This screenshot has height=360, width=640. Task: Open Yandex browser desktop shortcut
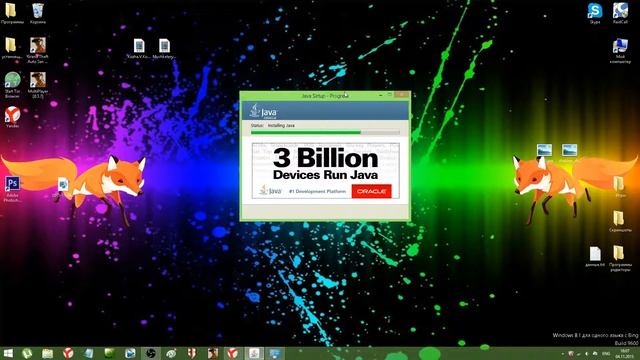pos(12,117)
